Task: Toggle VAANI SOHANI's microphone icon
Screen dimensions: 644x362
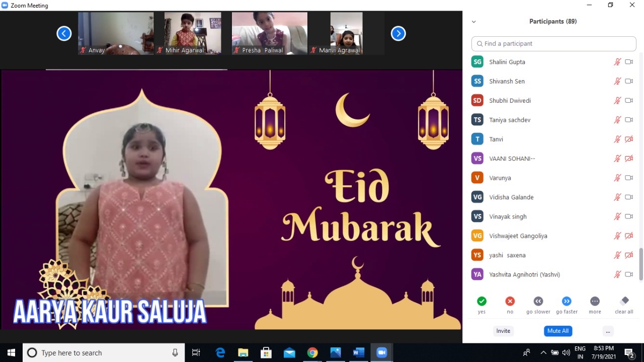Action: tap(617, 159)
